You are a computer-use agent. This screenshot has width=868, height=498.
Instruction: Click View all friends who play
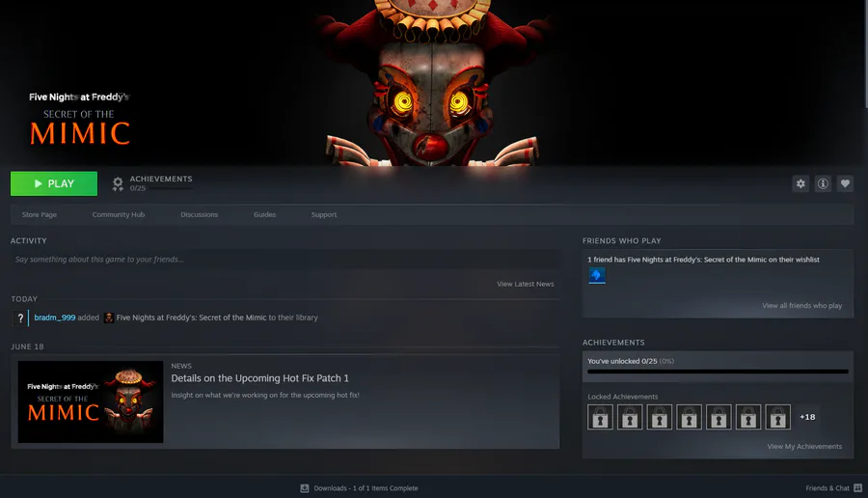pos(802,305)
